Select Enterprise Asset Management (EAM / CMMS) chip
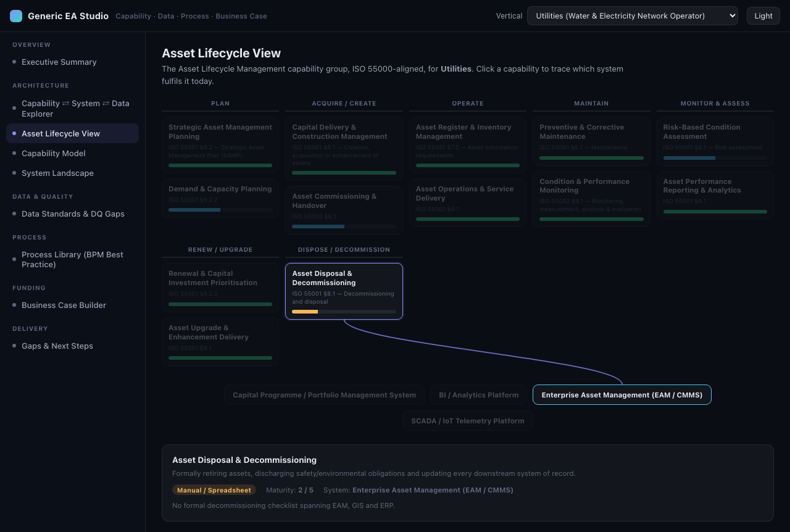This screenshot has width=790, height=532. pyautogui.click(x=622, y=395)
